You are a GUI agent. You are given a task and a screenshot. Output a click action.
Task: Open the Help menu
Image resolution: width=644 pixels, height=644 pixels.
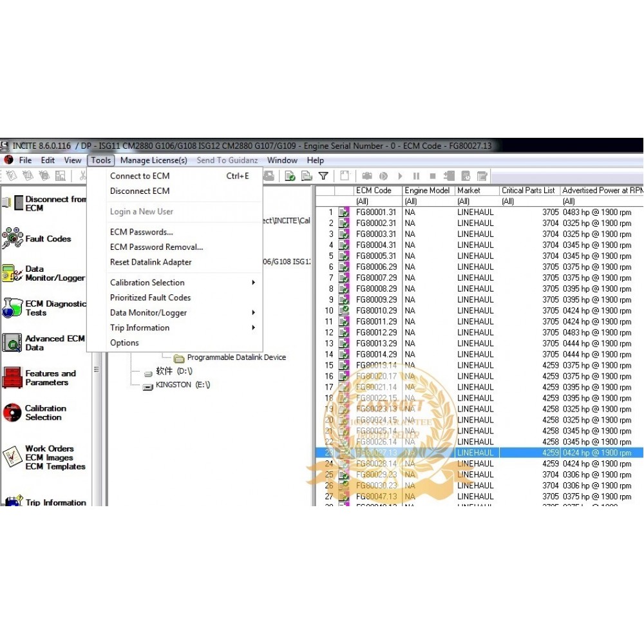point(316,160)
